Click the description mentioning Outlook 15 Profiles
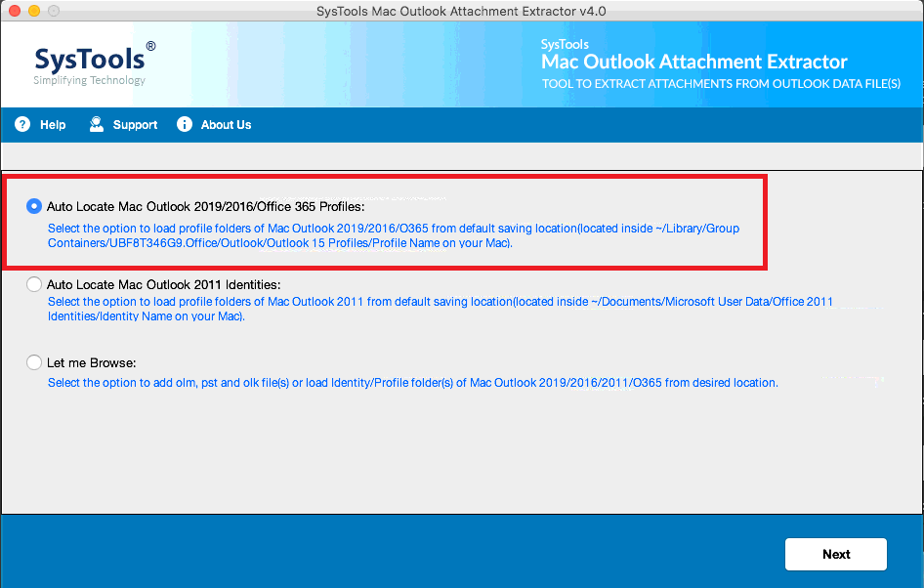 393,235
